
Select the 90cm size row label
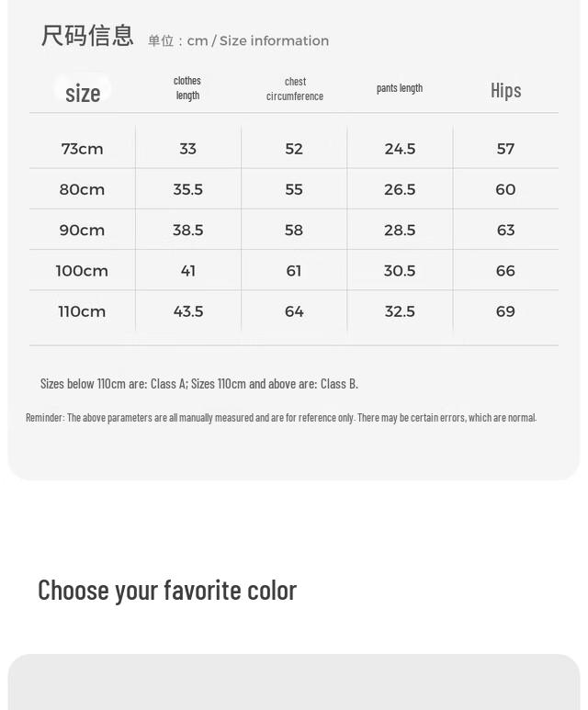coord(83,230)
